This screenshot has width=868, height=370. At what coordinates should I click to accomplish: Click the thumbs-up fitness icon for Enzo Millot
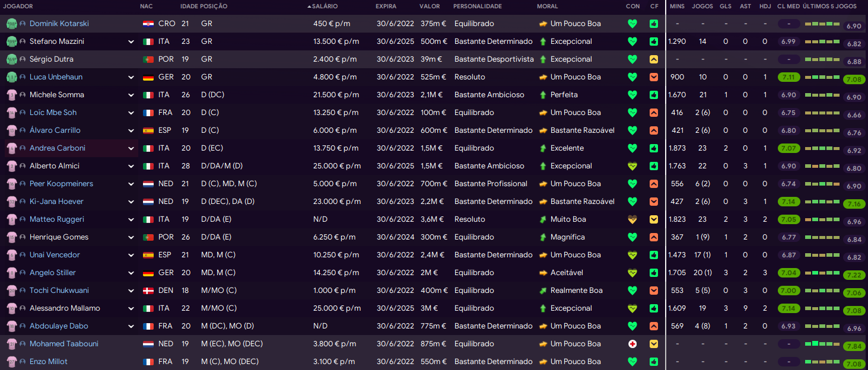(654, 362)
